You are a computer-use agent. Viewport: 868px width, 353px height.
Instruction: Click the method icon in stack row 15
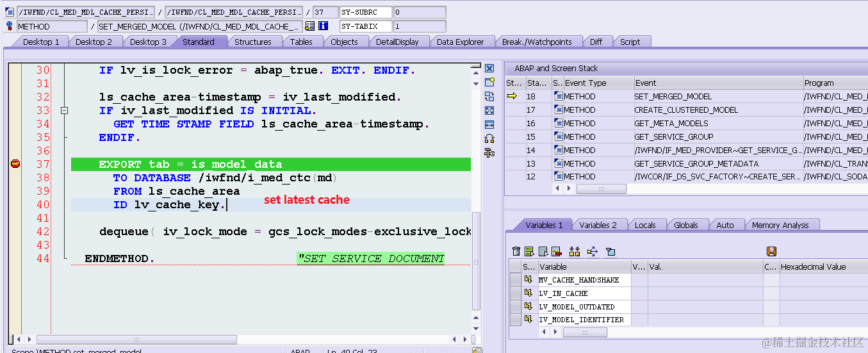(x=559, y=136)
